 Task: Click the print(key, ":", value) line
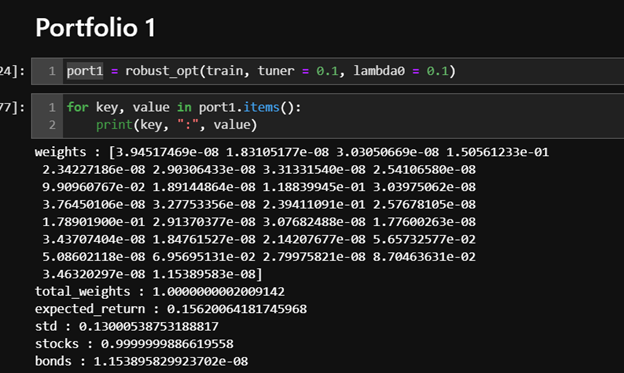click(x=176, y=125)
